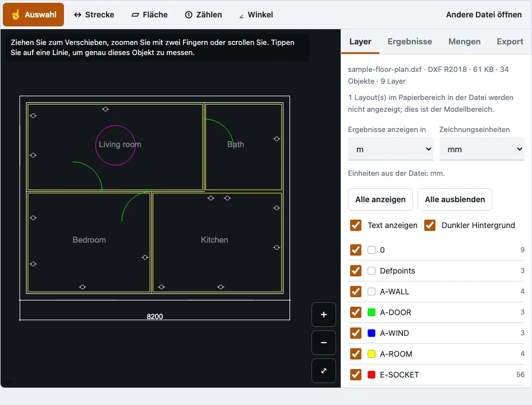This screenshot has width=532, height=405.
Task: Click the A-WALL layer color swatch
Action: (372, 292)
